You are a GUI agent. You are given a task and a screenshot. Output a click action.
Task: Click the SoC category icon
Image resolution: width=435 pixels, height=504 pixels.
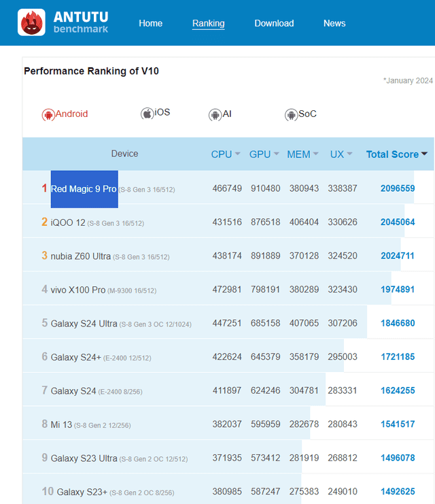(x=291, y=114)
